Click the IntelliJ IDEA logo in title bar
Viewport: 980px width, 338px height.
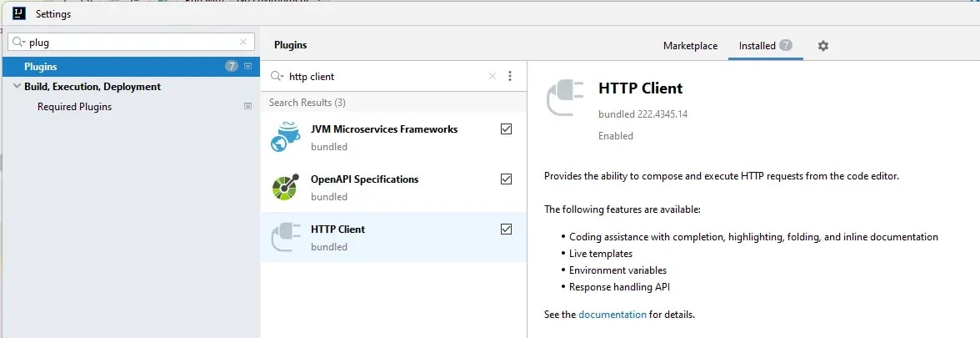tap(17, 13)
